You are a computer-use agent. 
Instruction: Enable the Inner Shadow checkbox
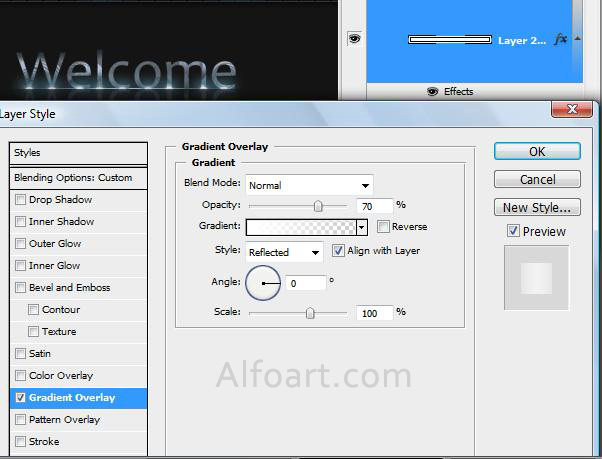(20, 221)
